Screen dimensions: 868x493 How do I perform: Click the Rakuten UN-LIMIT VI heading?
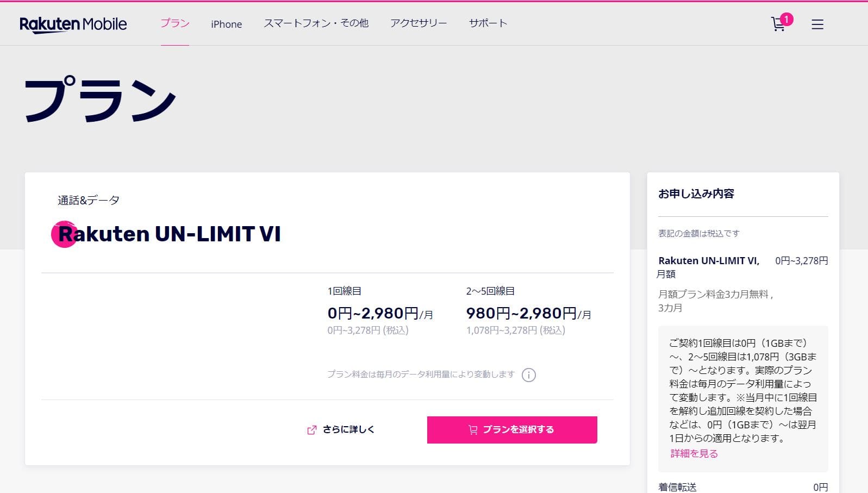166,234
